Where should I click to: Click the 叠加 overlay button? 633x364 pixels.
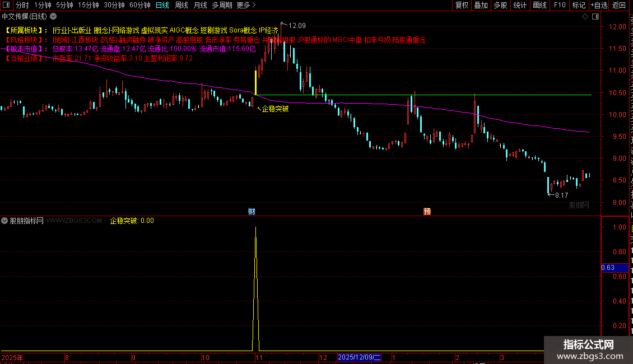481,5
